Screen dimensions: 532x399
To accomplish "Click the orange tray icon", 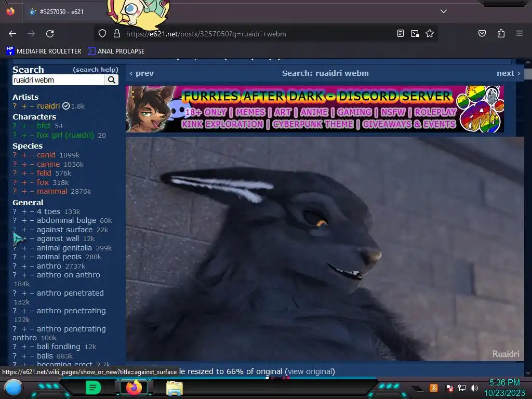I will click(x=434, y=388).
